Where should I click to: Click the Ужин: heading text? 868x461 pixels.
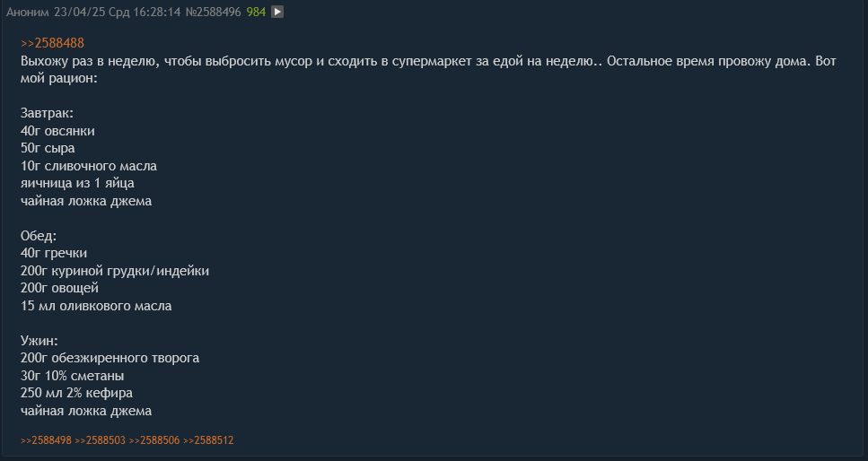point(39,340)
